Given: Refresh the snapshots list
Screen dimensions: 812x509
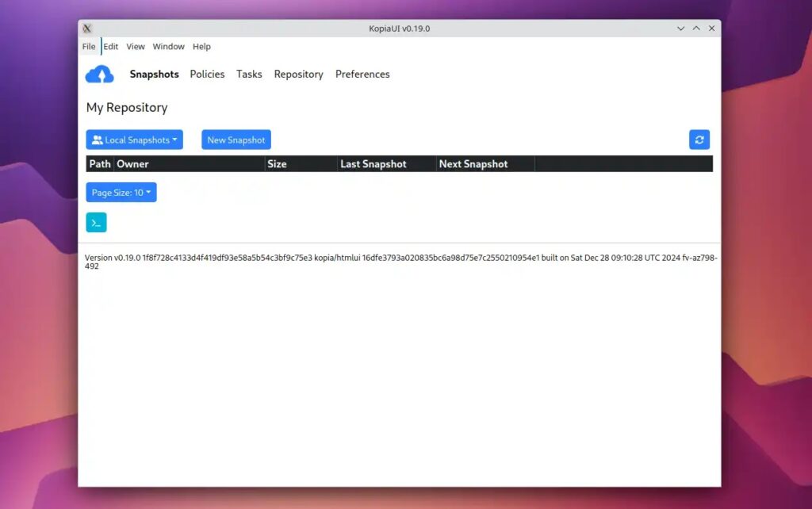Looking at the screenshot, I should [x=699, y=140].
